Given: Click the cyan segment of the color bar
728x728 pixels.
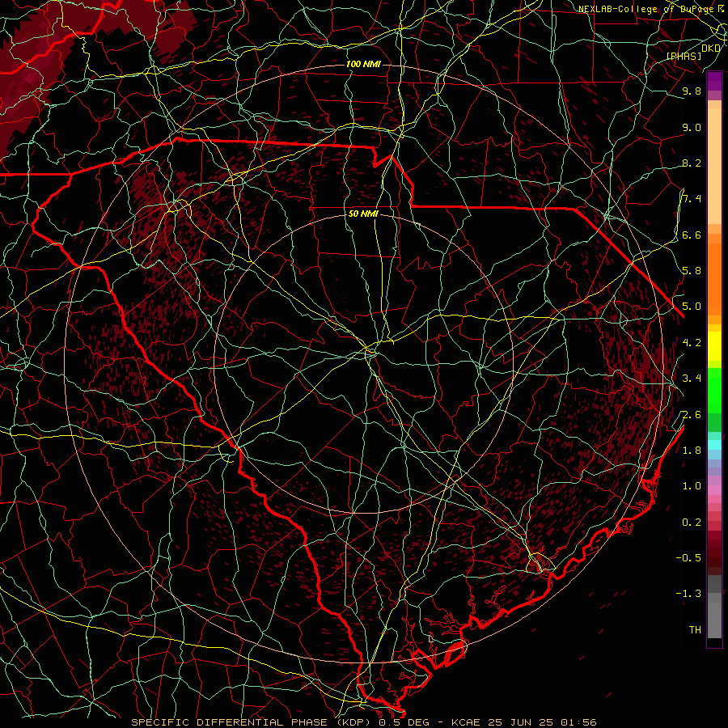Looking at the screenshot, I should tap(714, 445).
